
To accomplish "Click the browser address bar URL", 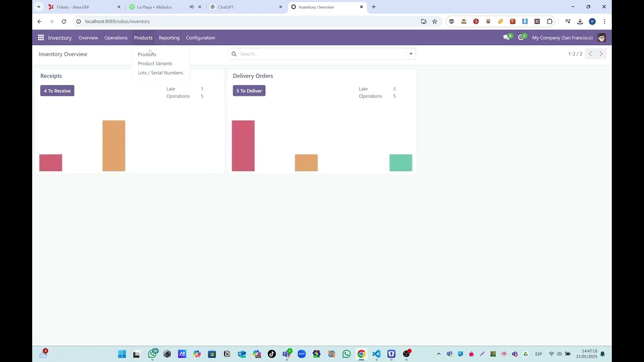I will point(118,22).
